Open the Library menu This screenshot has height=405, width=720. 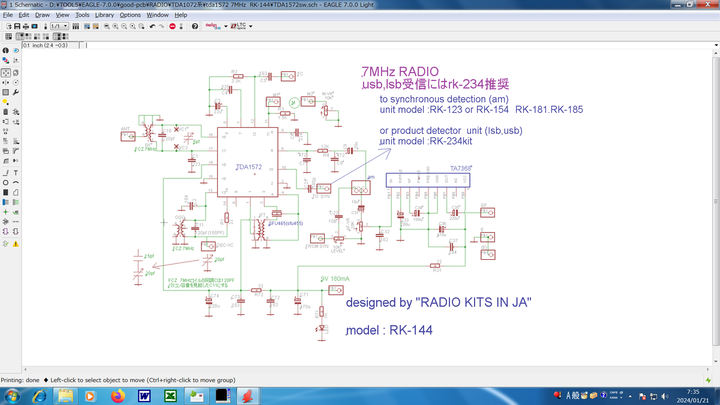click(x=104, y=15)
